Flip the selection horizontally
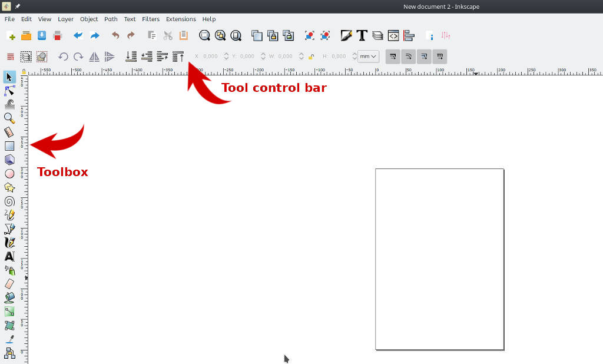Viewport: 603px width, 364px height. click(x=94, y=56)
